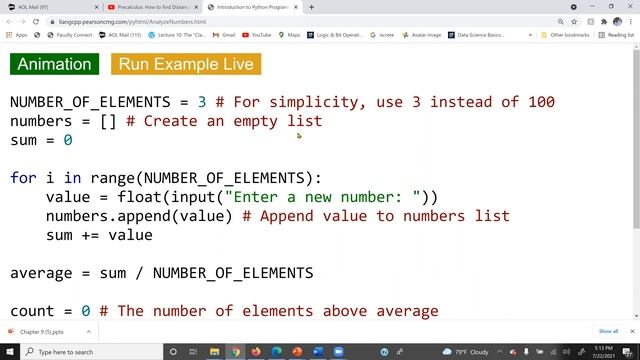Image resolution: width=640 pixels, height=360 pixels.
Task: Expand the hidden bookmarks overflow arrow
Action: tap(530, 35)
